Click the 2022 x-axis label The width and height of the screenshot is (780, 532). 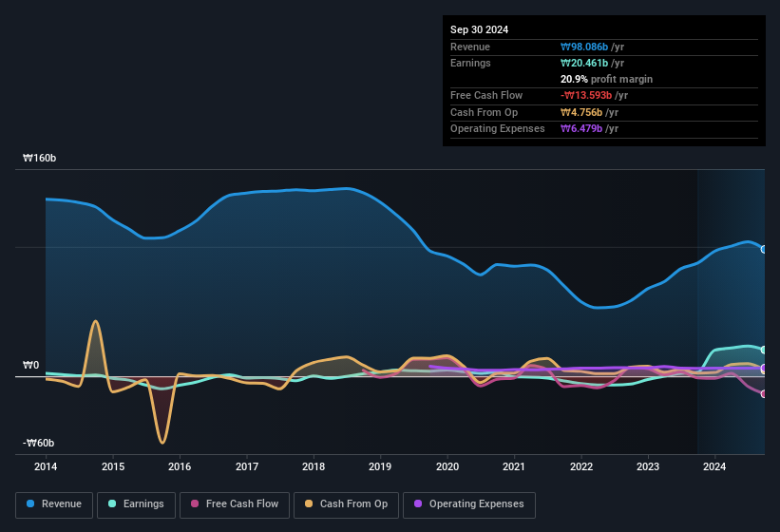(581, 466)
